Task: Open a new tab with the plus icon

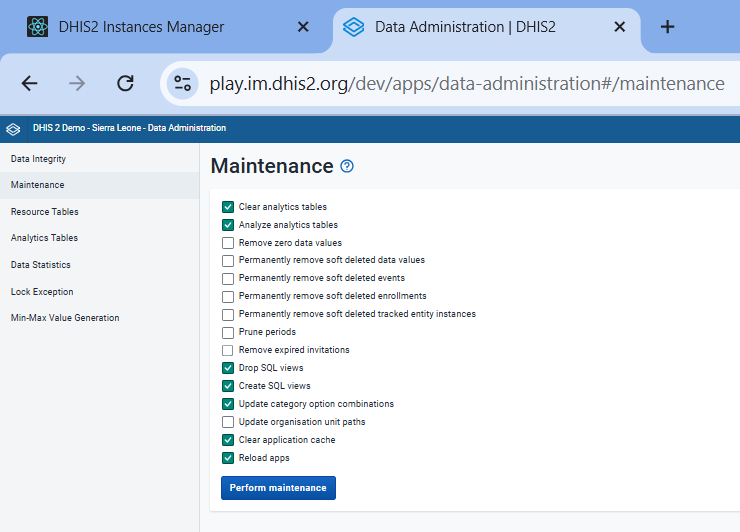Action: [667, 27]
